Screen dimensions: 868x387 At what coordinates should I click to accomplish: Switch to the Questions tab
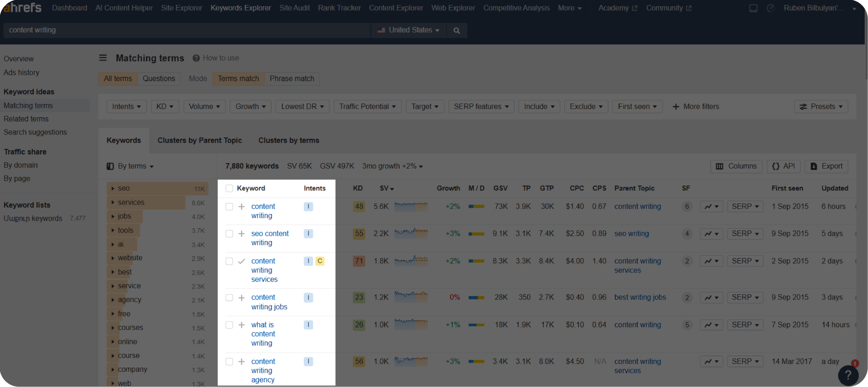tap(159, 79)
